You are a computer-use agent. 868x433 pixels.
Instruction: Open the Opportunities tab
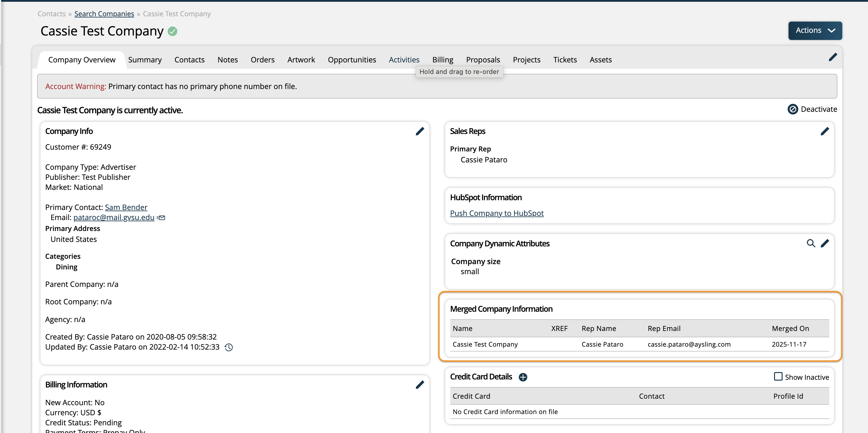(x=352, y=60)
